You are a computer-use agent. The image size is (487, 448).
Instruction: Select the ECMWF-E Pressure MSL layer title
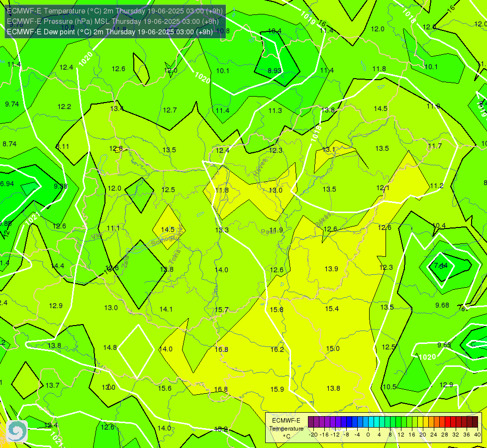113,21
